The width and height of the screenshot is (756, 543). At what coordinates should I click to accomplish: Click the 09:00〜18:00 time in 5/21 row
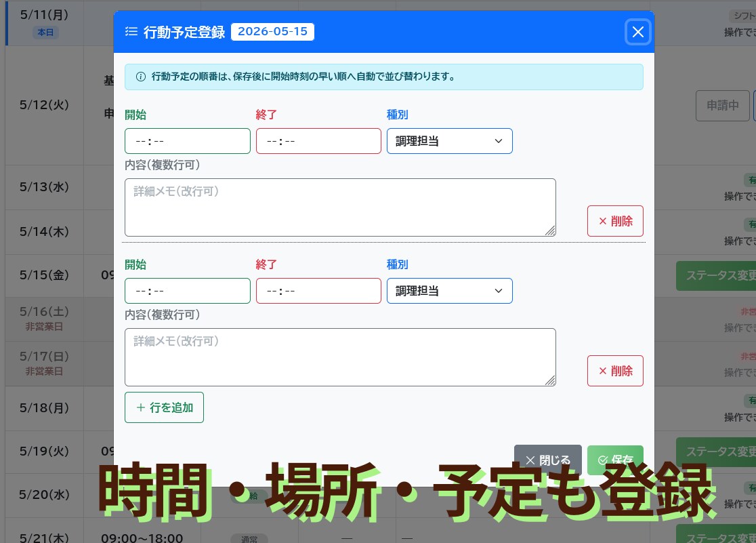(142, 538)
